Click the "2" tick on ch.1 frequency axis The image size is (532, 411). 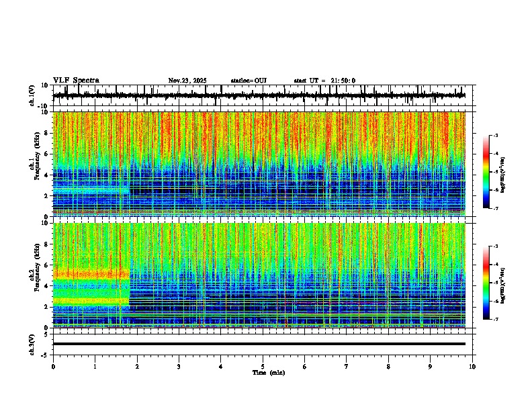pyautogui.click(x=46, y=195)
